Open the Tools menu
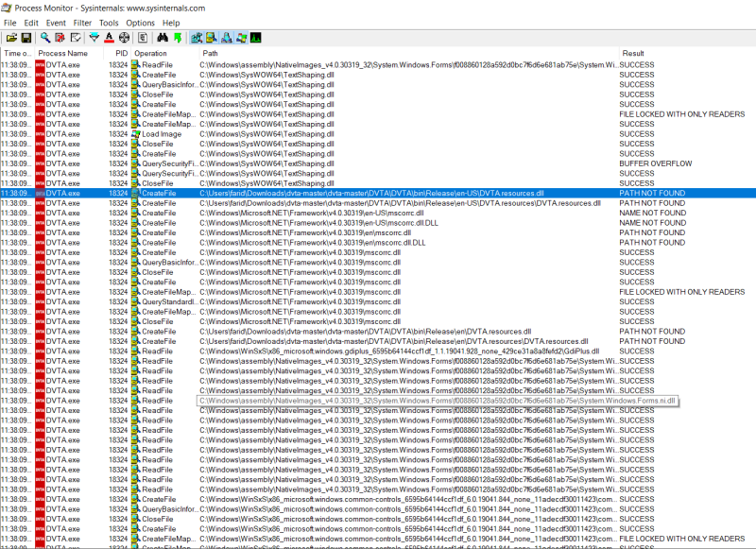The width and height of the screenshot is (756, 549). pos(109,23)
